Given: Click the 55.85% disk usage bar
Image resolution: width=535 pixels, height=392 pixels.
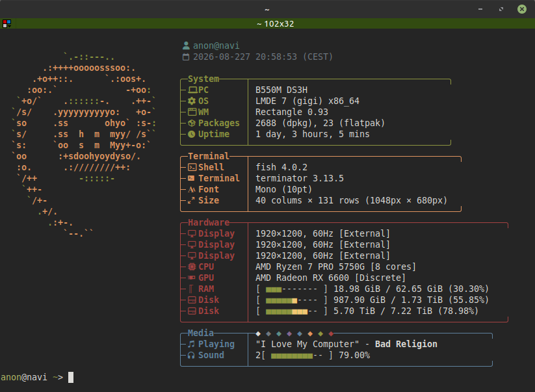Looking at the screenshot, I should click(x=292, y=300).
